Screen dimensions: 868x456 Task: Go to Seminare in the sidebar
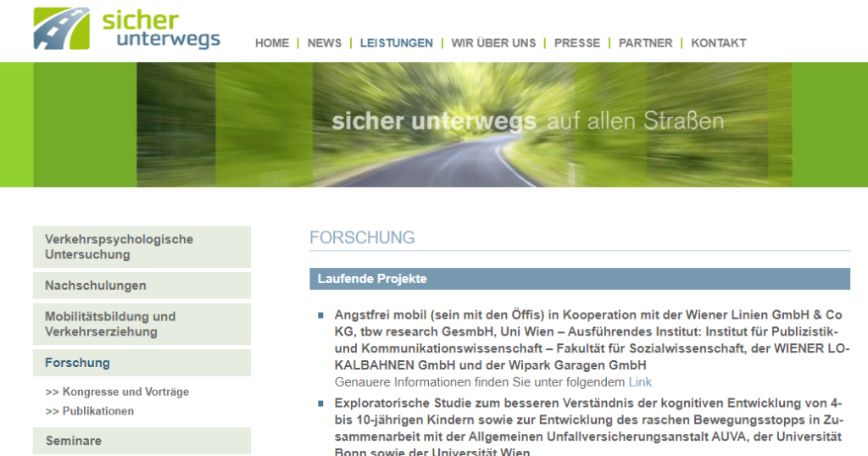pos(142,441)
